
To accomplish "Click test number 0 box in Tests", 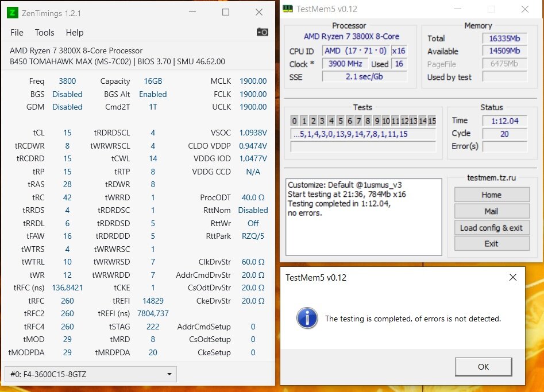I will 294,121.
